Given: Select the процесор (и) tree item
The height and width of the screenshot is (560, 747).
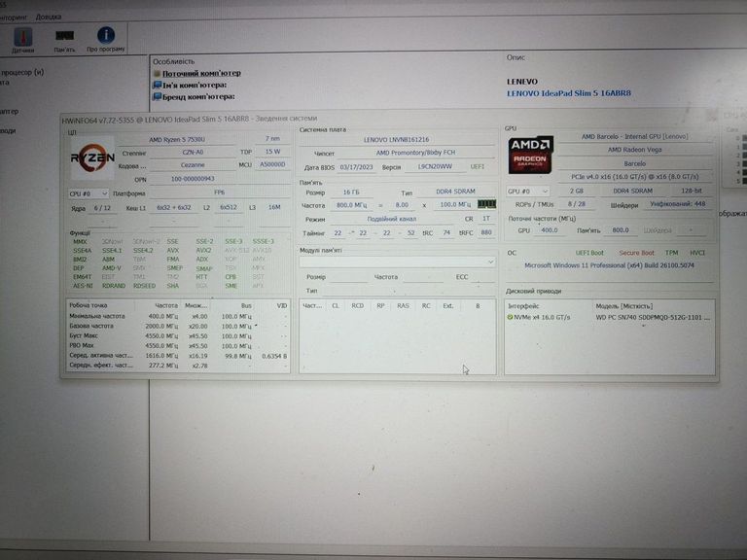Looking at the screenshot, I should click(x=22, y=72).
